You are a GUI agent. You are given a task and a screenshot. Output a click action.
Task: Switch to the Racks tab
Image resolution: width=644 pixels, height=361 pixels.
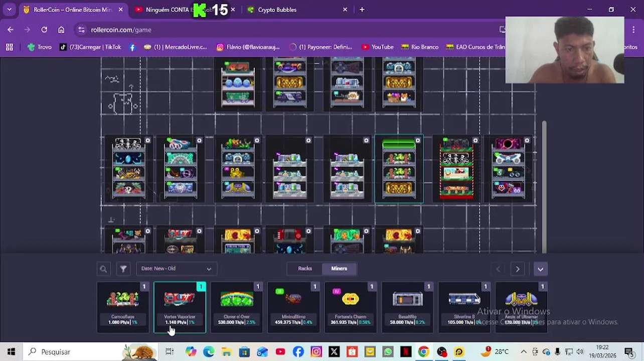[x=305, y=269]
